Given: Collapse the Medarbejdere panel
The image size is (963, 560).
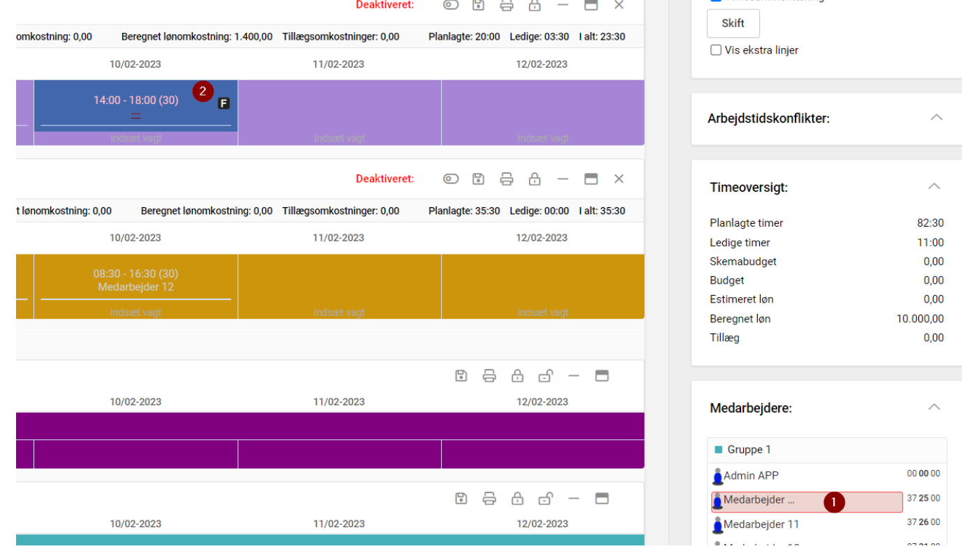Looking at the screenshot, I should [x=934, y=407].
